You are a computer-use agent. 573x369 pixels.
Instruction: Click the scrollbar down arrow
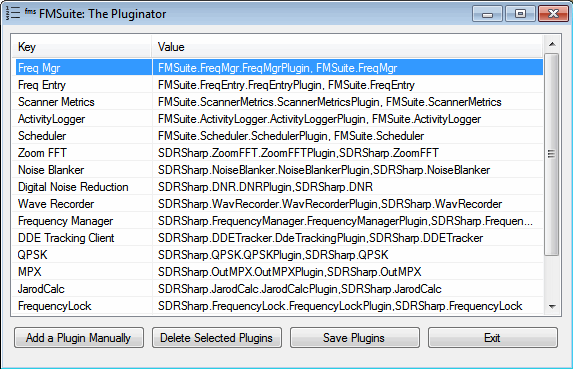(x=552, y=307)
